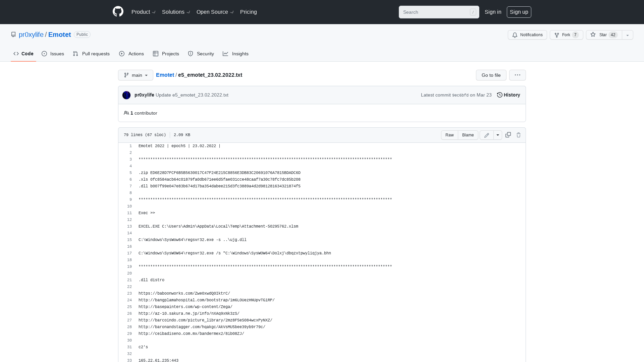The image size is (644, 362).
Task: Switch to the Code tab
Action: [x=23, y=54]
